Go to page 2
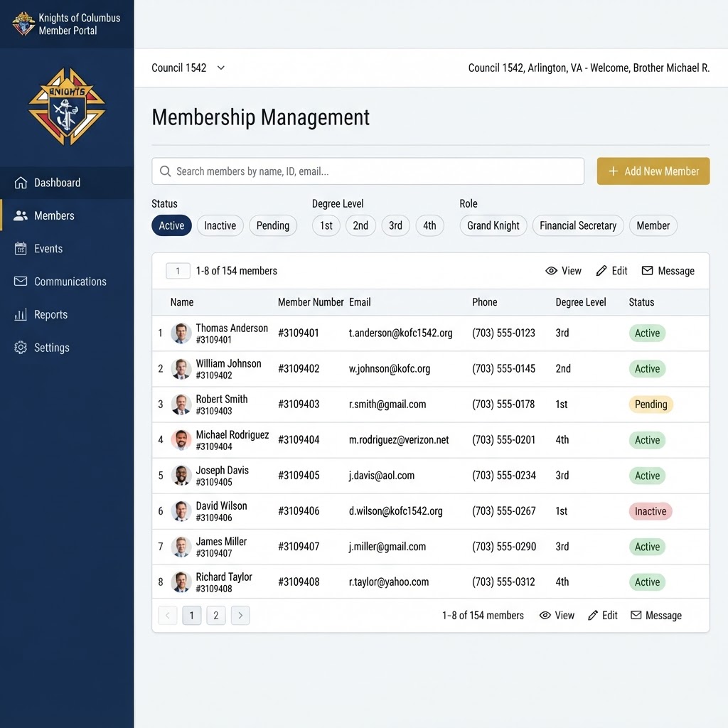 point(216,615)
